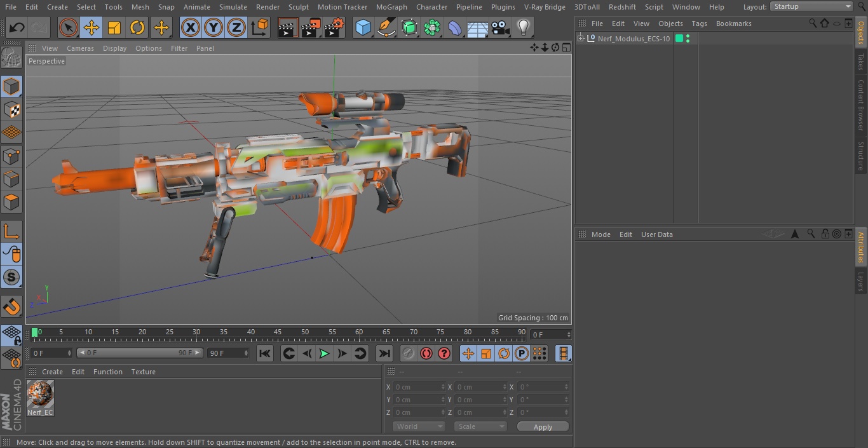868x448 pixels.
Task: Toggle Y axis lock
Action: click(x=214, y=27)
